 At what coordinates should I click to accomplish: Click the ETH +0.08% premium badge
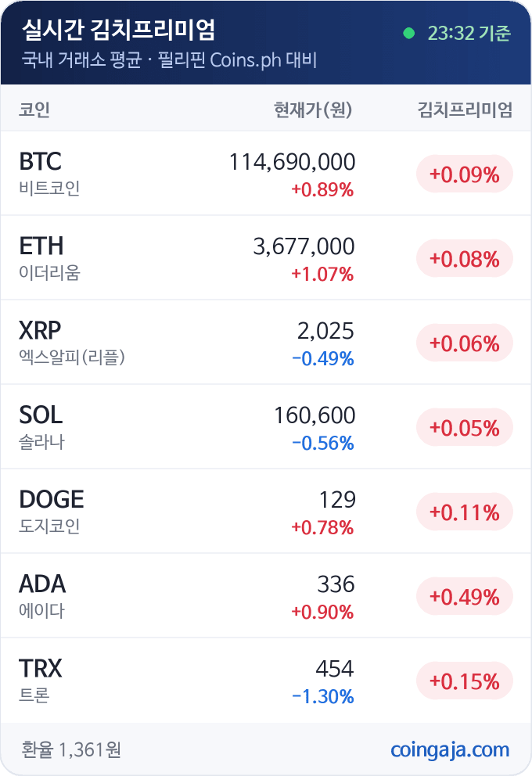(464, 258)
